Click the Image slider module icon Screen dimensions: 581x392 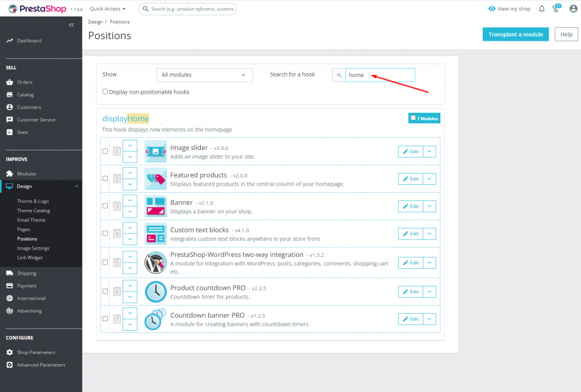(x=155, y=151)
